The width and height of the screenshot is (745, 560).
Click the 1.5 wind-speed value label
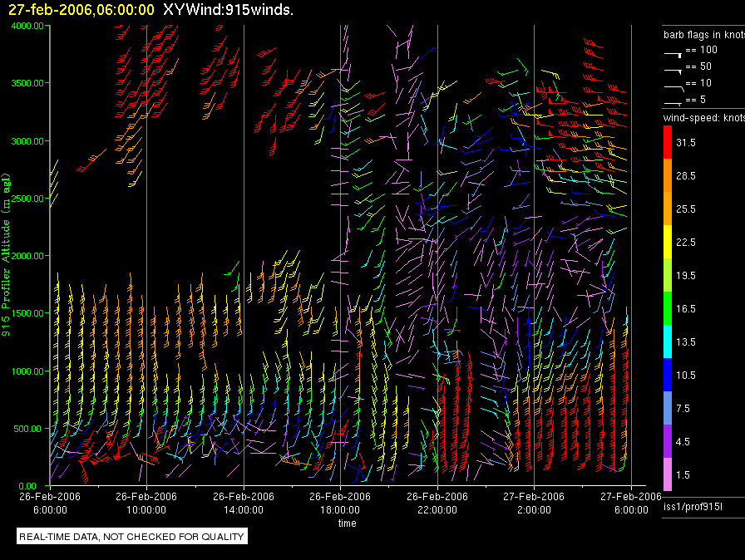pos(683,474)
